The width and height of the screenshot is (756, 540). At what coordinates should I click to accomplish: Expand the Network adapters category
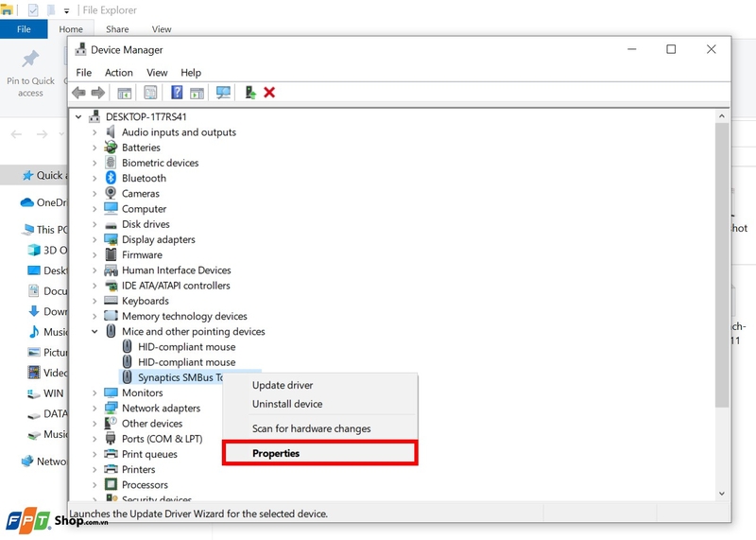pos(94,409)
